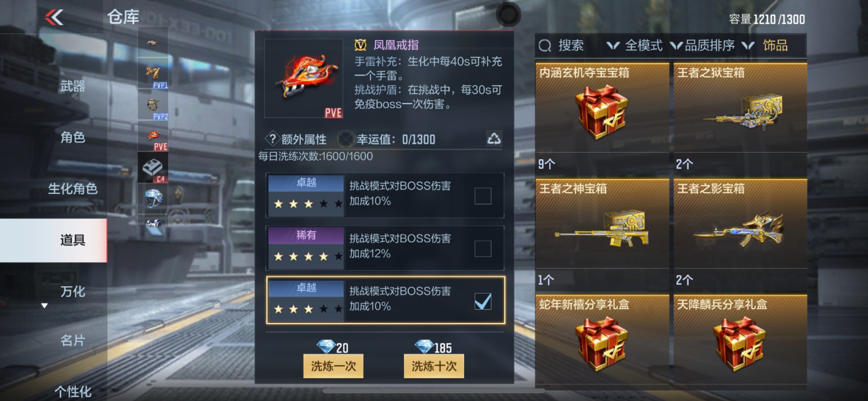Screen dimensions: 868x401
Task: Select the PVP2 ring slot icon
Action: pyautogui.click(x=153, y=106)
